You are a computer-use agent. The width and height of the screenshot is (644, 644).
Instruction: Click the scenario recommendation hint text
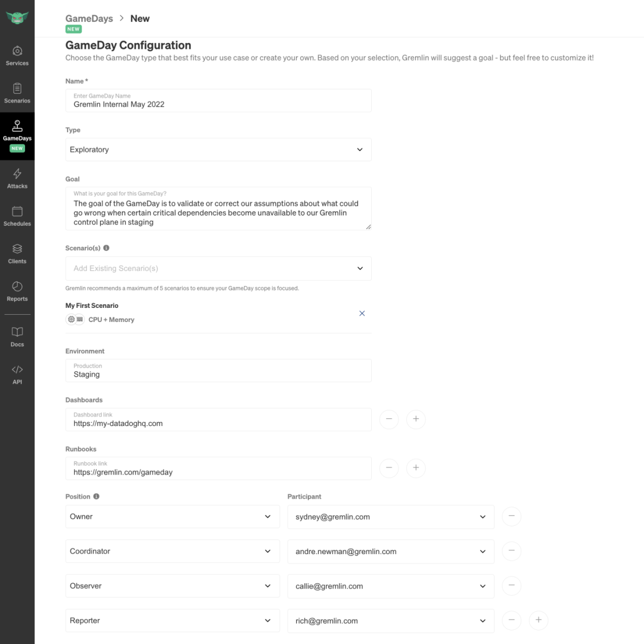click(182, 288)
